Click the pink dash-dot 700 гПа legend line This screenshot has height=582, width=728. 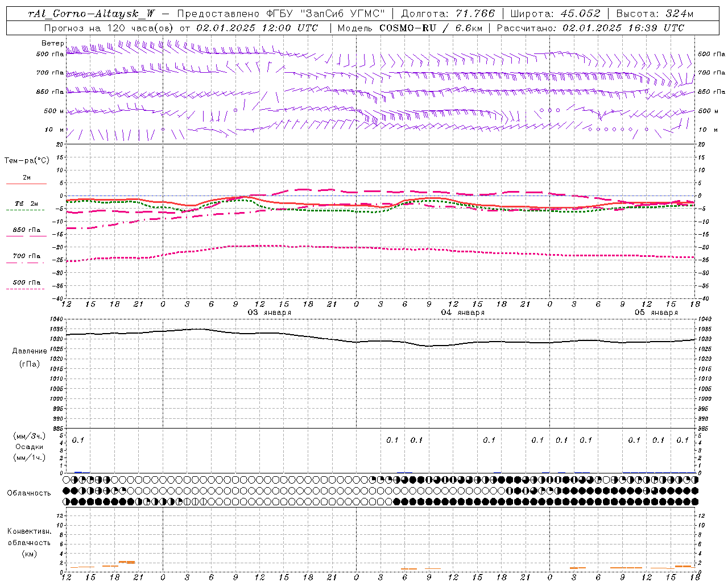click(25, 263)
